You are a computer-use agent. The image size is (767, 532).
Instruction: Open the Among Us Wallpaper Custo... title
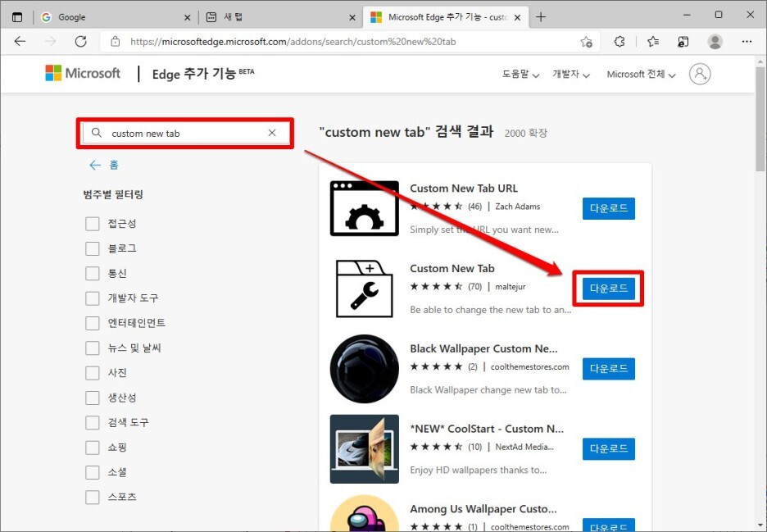(483, 509)
